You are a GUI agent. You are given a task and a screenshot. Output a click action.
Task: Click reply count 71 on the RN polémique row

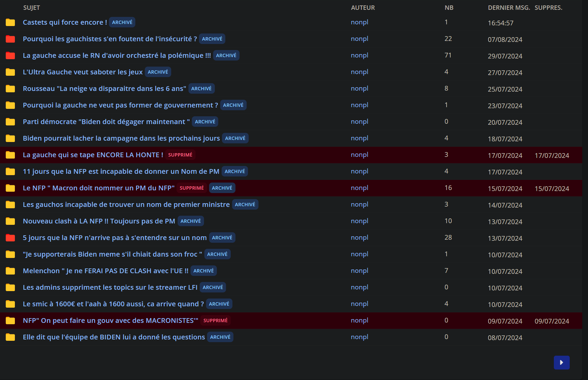pos(448,55)
